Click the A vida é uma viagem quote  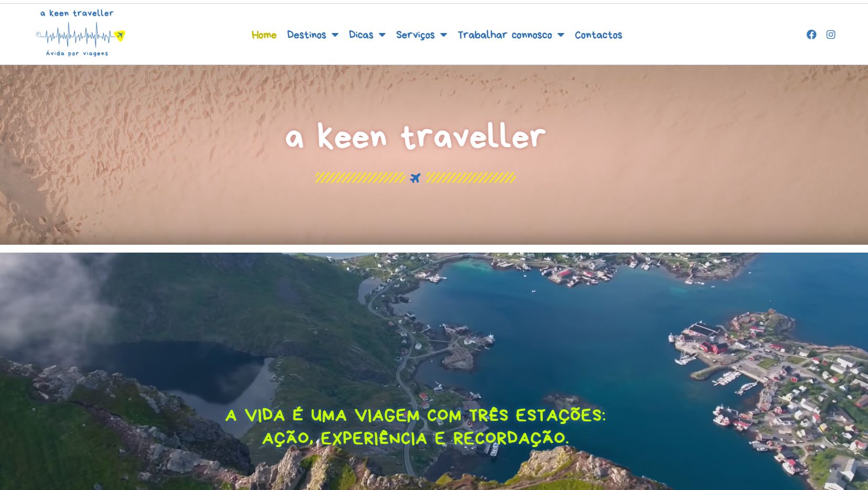coord(415,427)
